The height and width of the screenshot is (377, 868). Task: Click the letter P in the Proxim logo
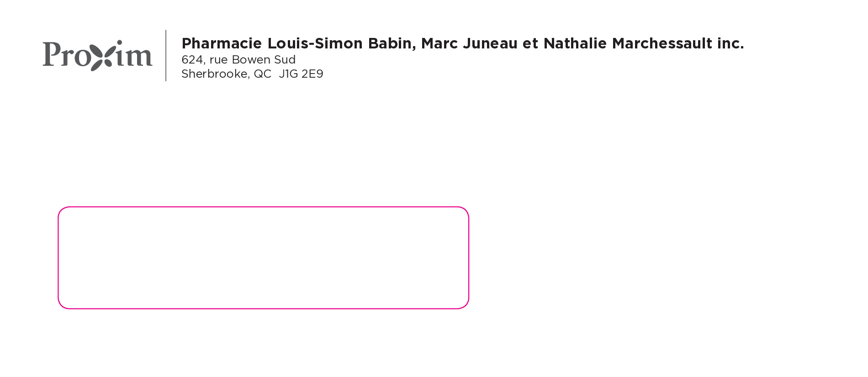point(51,54)
